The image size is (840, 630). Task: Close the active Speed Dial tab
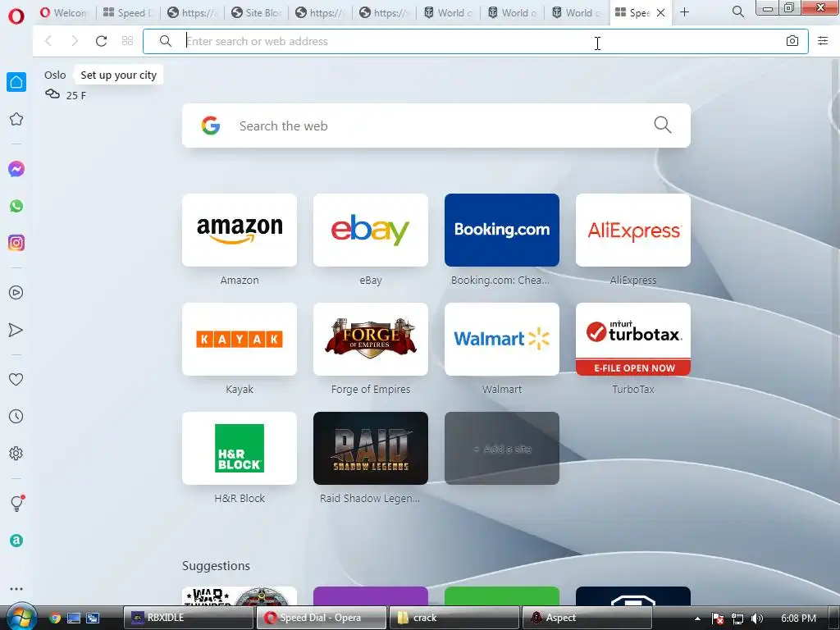660,12
